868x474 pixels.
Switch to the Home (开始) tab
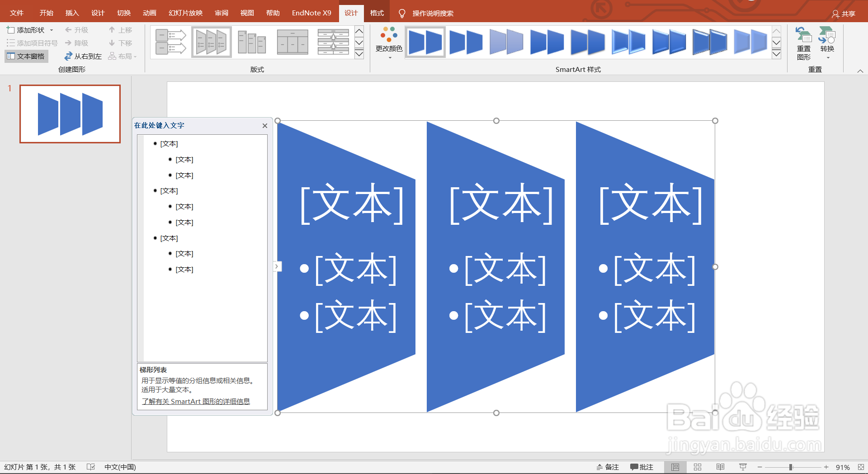47,13
